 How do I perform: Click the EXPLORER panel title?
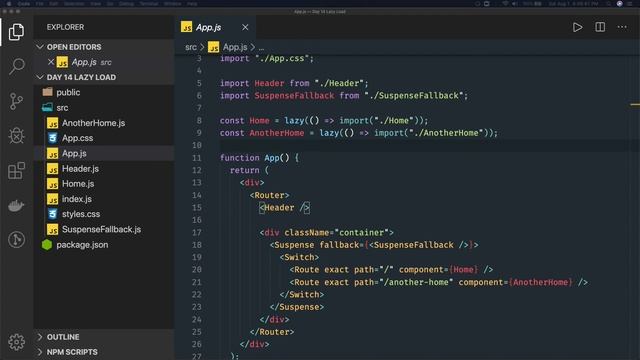pos(65,27)
